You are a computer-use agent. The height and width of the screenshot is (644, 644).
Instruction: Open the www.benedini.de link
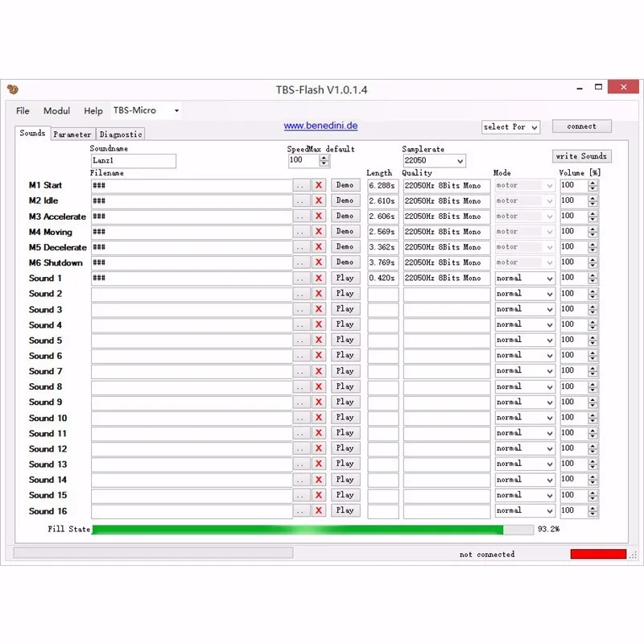[x=320, y=126]
